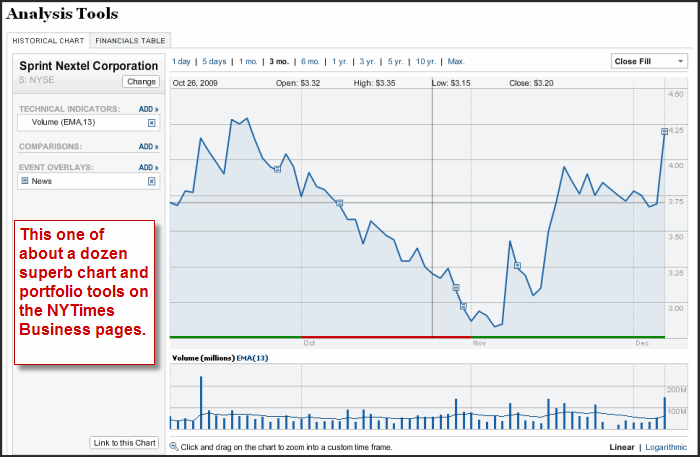Open news marker at the 4.25 chart peak

664,131
